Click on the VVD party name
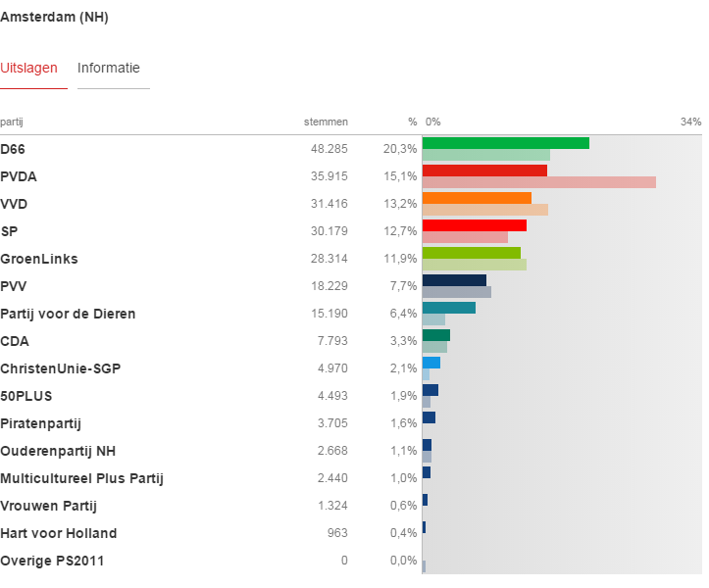Viewport: 709px width, 588px height. click(14, 204)
